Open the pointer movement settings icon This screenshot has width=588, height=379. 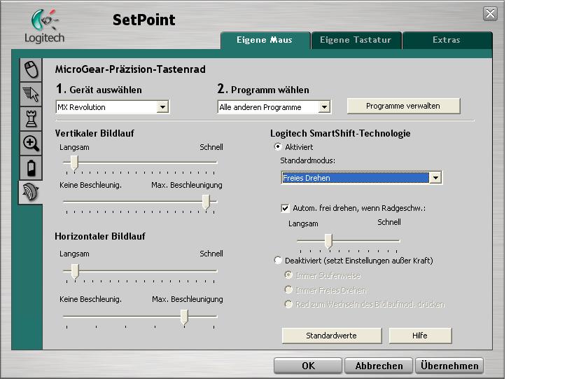click(31, 94)
